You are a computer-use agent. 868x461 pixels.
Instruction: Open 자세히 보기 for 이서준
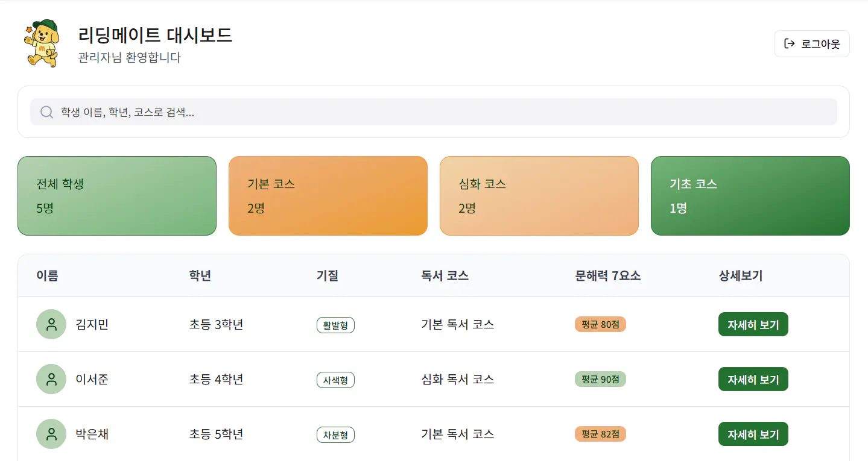click(x=753, y=379)
